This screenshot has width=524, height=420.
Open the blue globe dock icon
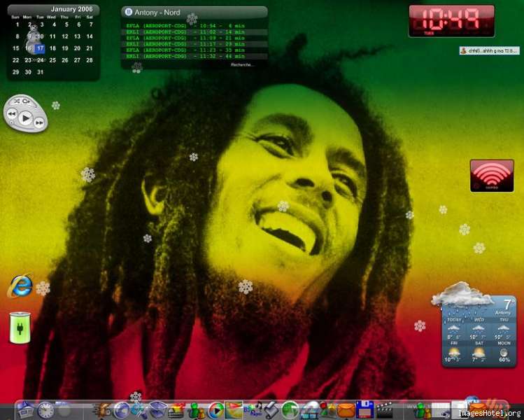121,410
